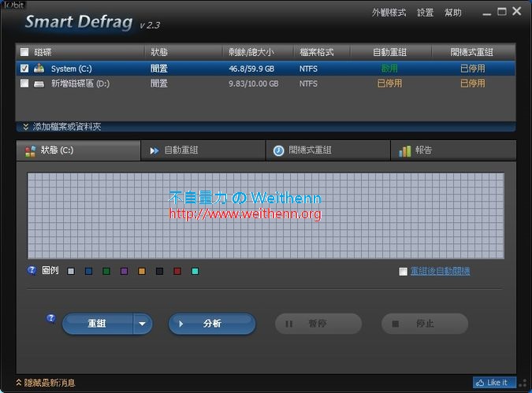532x393 pixels.
Task: Click the 重組後自動關機 link
Action: pos(441,271)
